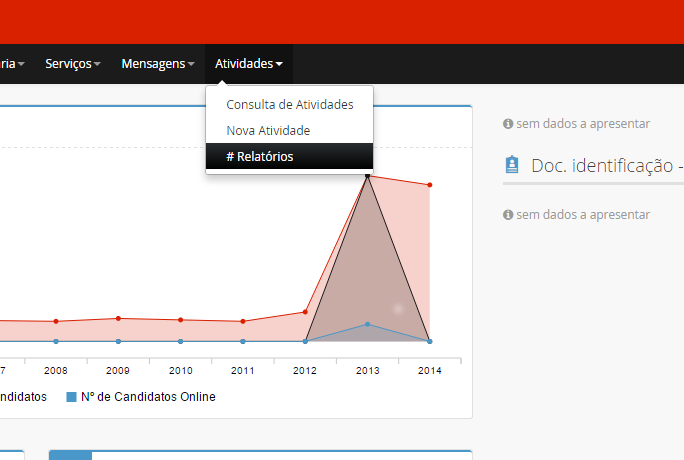The image size is (684, 460).
Task: Choose 'Nova Atividade' menu entry
Action: [x=268, y=130]
